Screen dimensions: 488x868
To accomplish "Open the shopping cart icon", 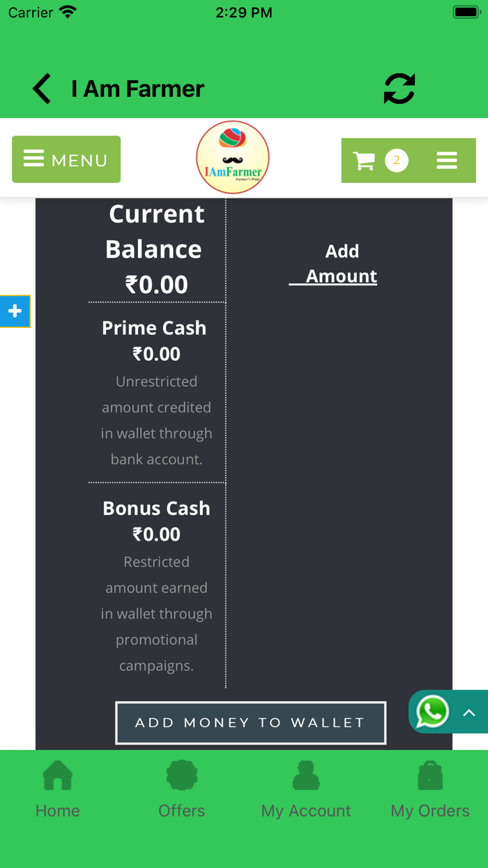I will click(364, 161).
